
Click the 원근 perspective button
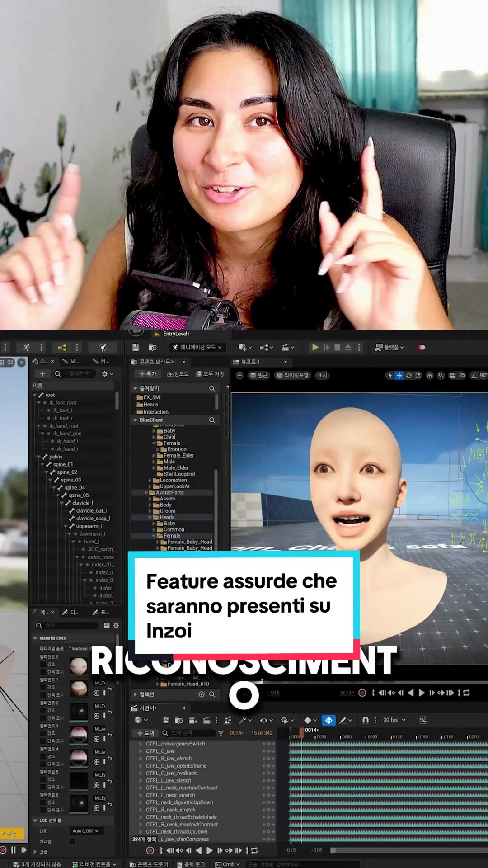point(259,375)
